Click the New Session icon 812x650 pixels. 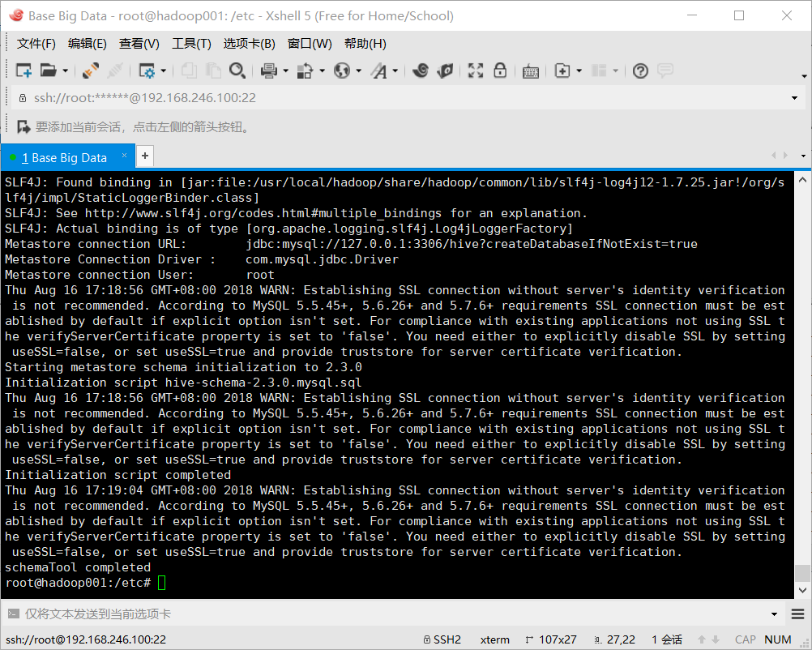(x=24, y=71)
